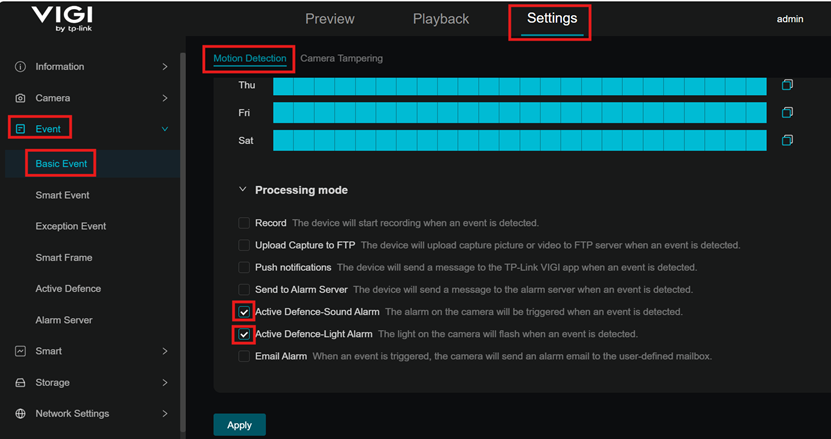This screenshot has height=439, width=831.
Task: Open the Settings tab
Action: pyautogui.click(x=552, y=19)
